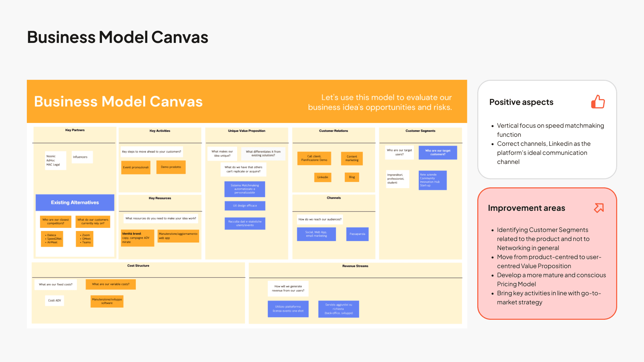Select the UX design efficace note
The image size is (644, 362).
(x=245, y=206)
